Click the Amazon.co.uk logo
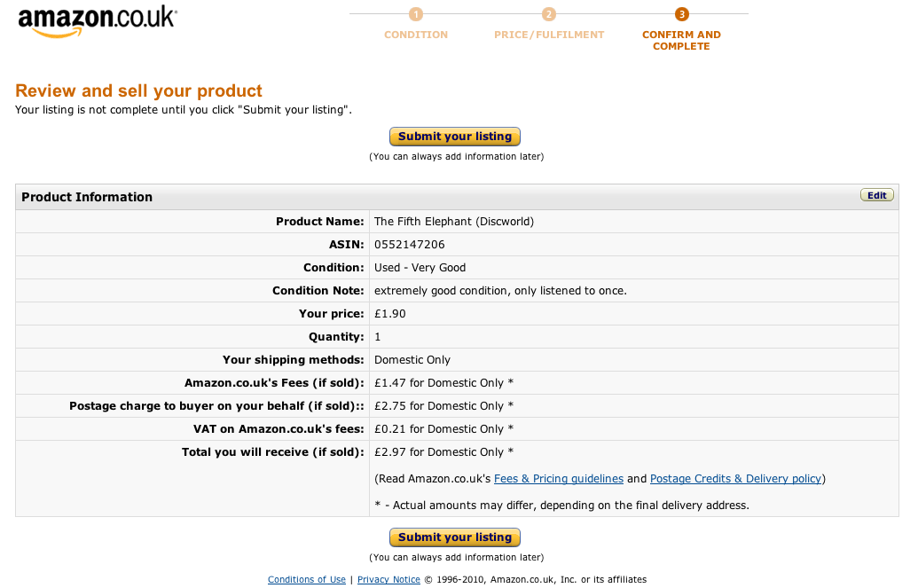 pos(97,21)
